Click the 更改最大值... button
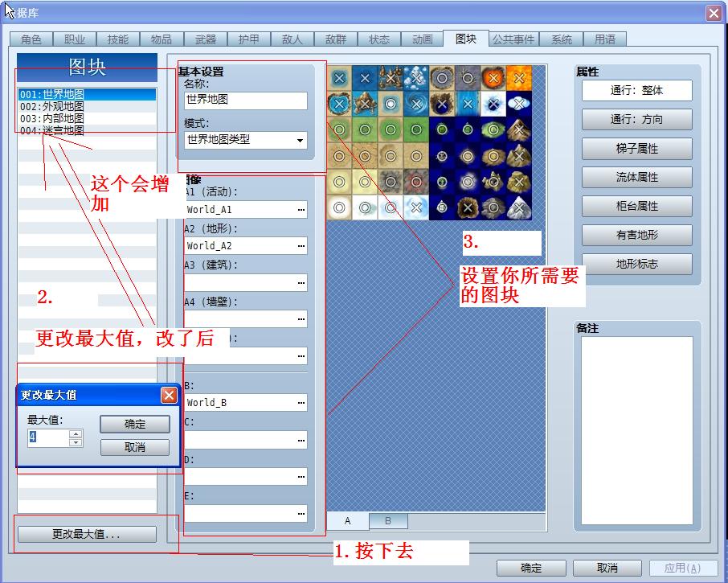This screenshot has width=728, height=583. click(x=87, y=534)
